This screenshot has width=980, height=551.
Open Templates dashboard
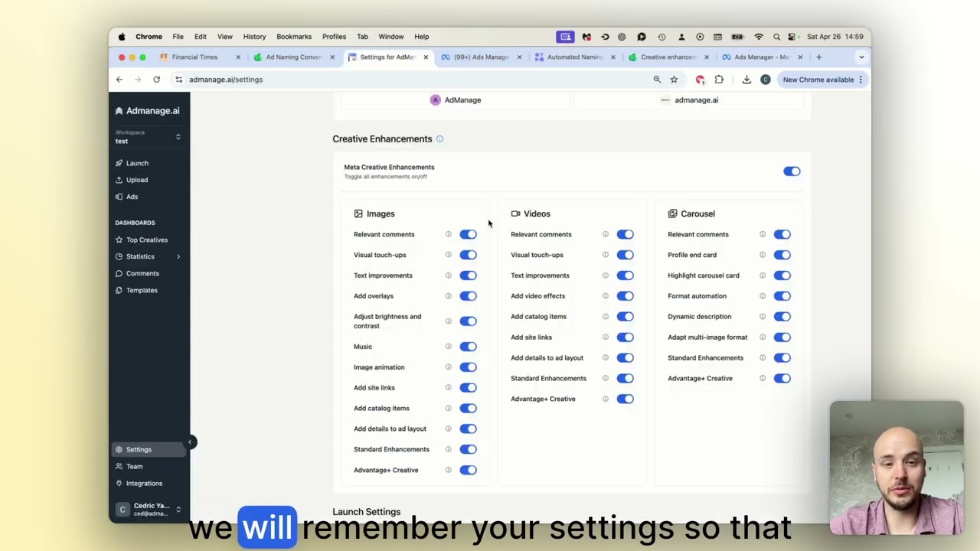[142, 290]
